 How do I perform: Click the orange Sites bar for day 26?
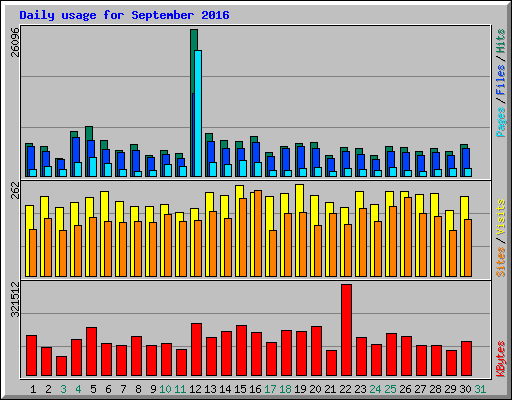coord(408,237)
